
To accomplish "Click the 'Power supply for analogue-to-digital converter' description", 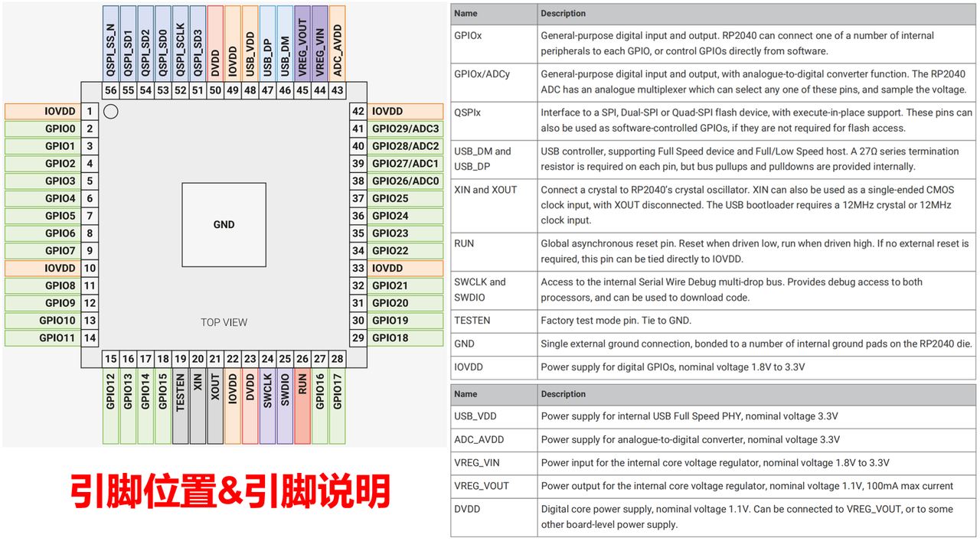I will point(691,439).
